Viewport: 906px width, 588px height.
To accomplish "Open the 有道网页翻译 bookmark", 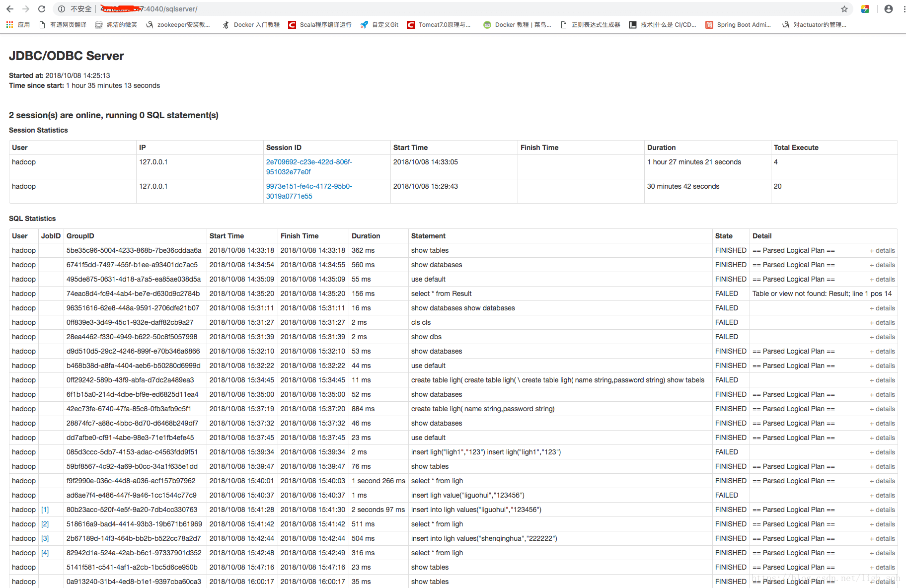I will pos(63,24).
